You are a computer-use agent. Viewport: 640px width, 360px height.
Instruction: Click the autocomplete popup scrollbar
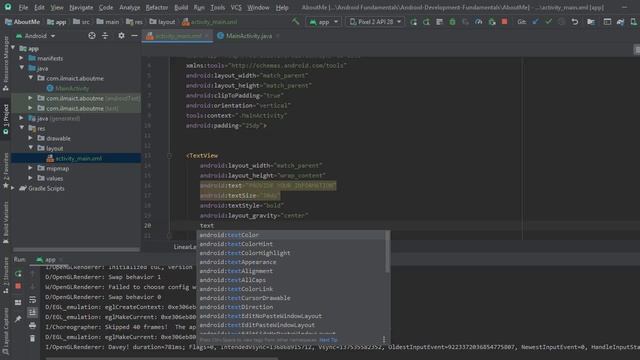tap(387, 252)
